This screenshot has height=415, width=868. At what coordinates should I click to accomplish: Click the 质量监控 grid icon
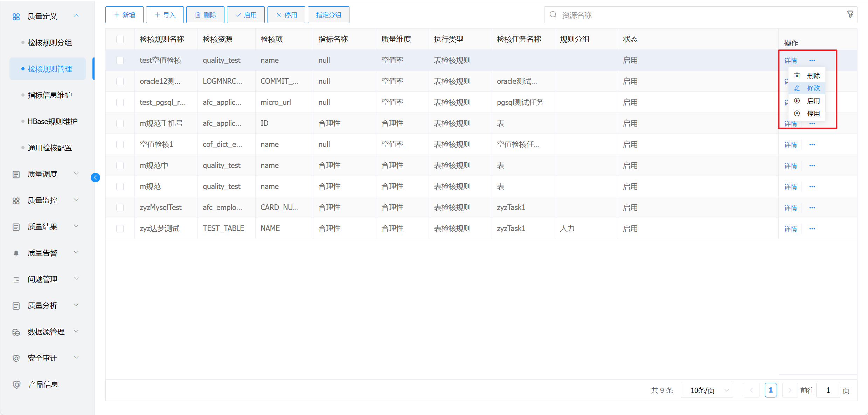pyautogui.click(x=16, y=200)
